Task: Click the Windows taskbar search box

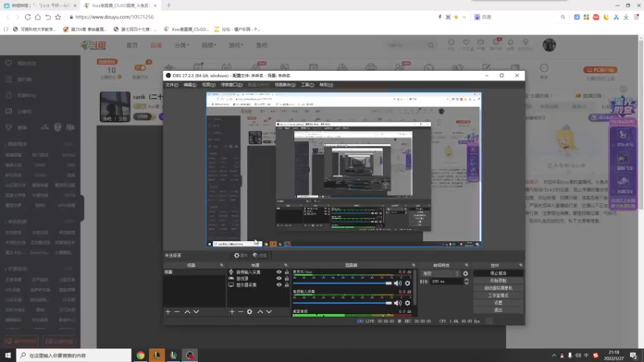Action: (74, 356)
